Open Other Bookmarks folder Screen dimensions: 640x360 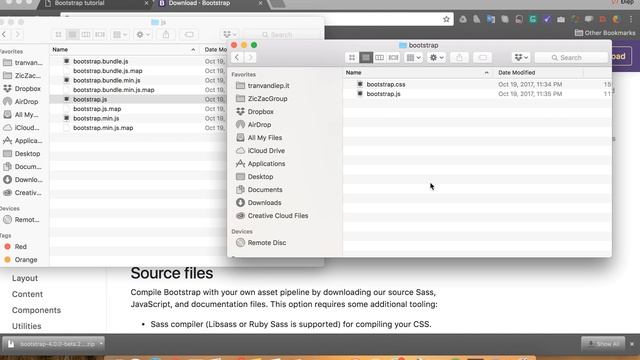pyautogui.click(x=605, y=33)
